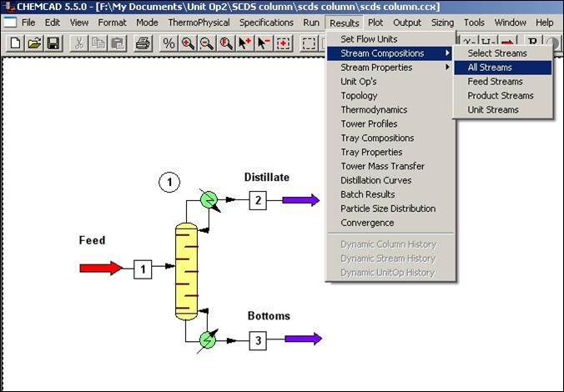Click the Cut scissors icon
The image size is (564, 392).
coord(79,43)
